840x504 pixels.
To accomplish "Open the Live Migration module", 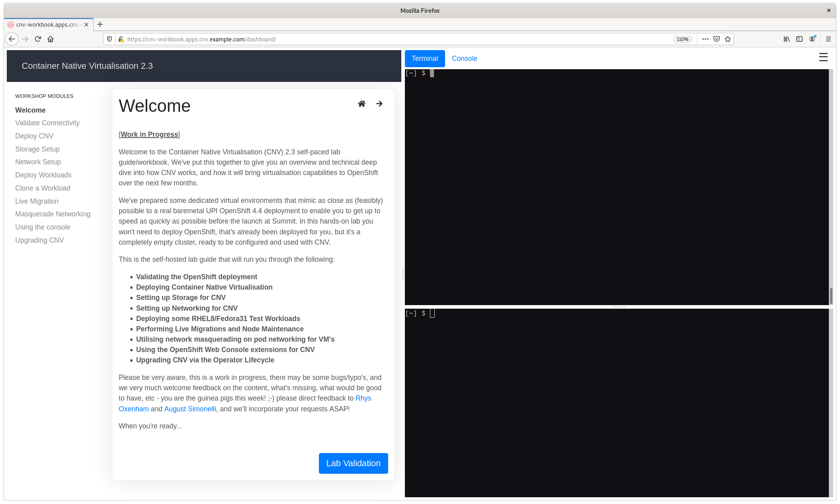I will click(x=37, y=201).
